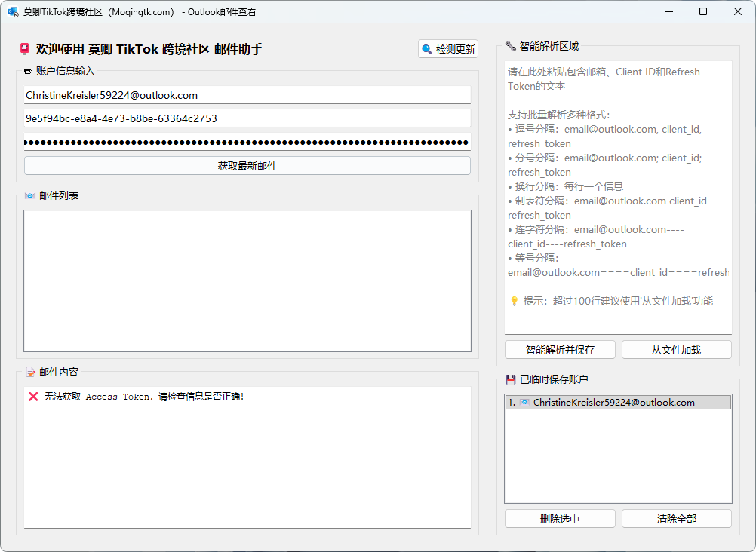Click the 欢迎使用 莫卿 TikTok 跨境社区 heading

point(149,49)
